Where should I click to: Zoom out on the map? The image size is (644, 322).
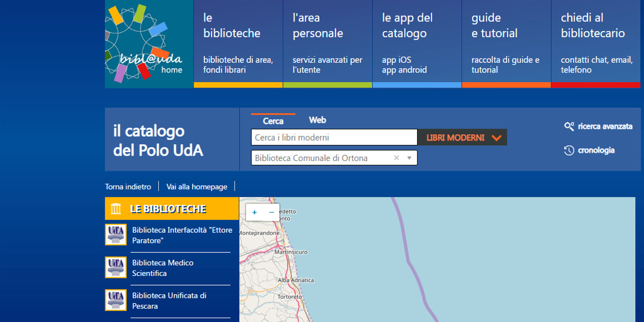tap(272, 213)
